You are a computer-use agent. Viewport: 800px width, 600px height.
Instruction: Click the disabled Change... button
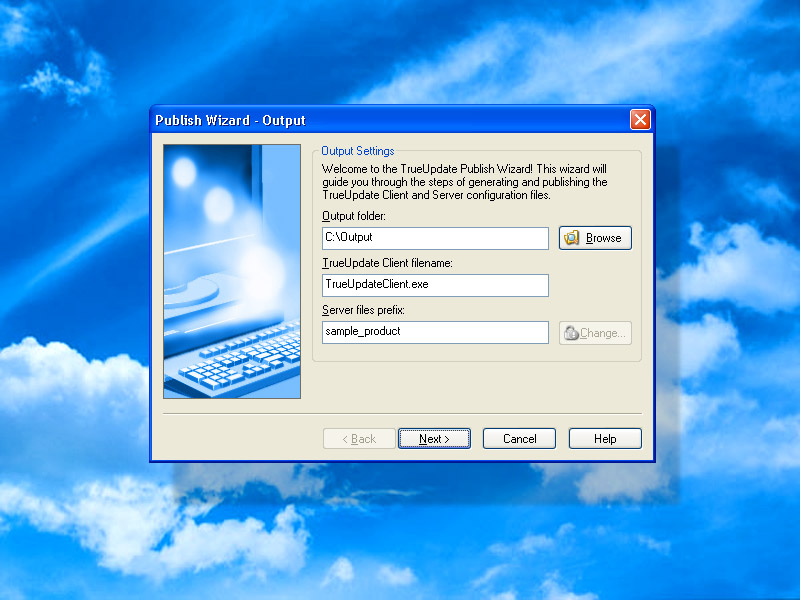coord(595,333)
